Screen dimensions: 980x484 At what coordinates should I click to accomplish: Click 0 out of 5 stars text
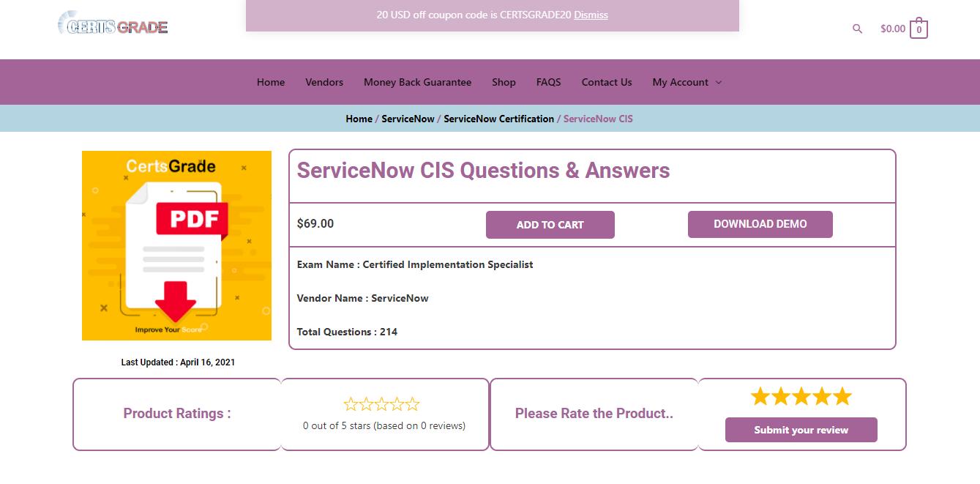pyautogui.click(x=384, y=425)
